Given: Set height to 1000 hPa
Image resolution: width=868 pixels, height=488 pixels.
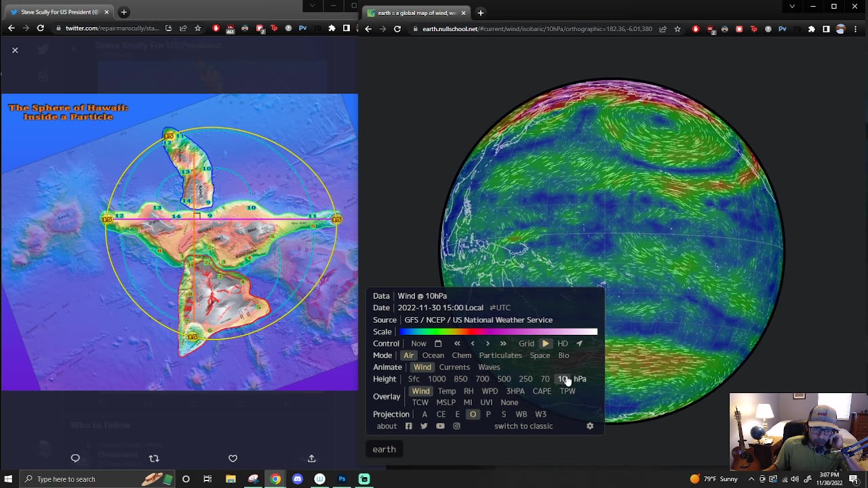Looking at the screenshot, I should (x=437, y=379).
